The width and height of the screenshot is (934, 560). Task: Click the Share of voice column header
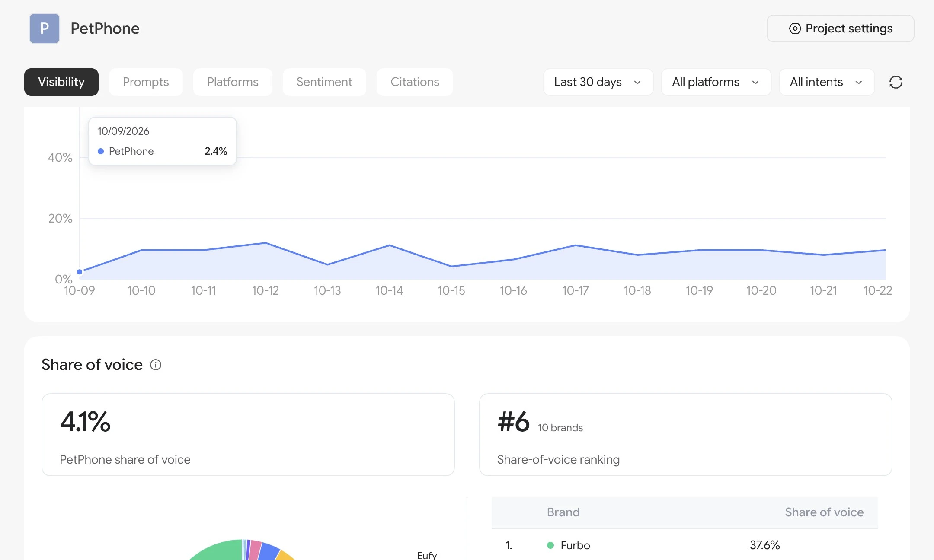pyautogui.click(x=824, y=512)
